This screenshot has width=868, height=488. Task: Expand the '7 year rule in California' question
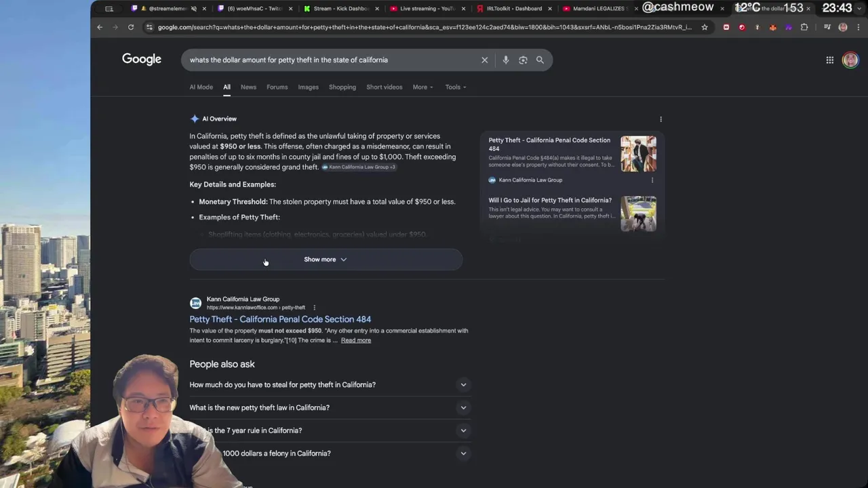pos(330,430)
